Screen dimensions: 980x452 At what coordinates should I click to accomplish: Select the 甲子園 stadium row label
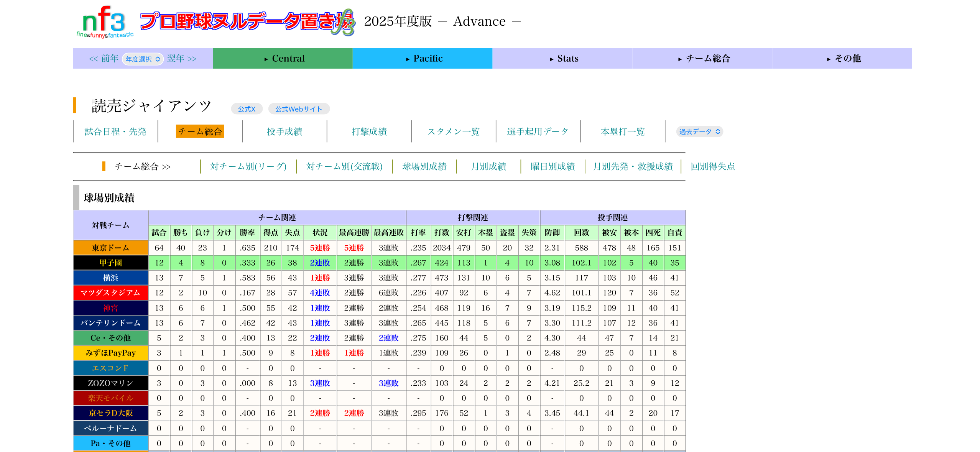(110, 263)
